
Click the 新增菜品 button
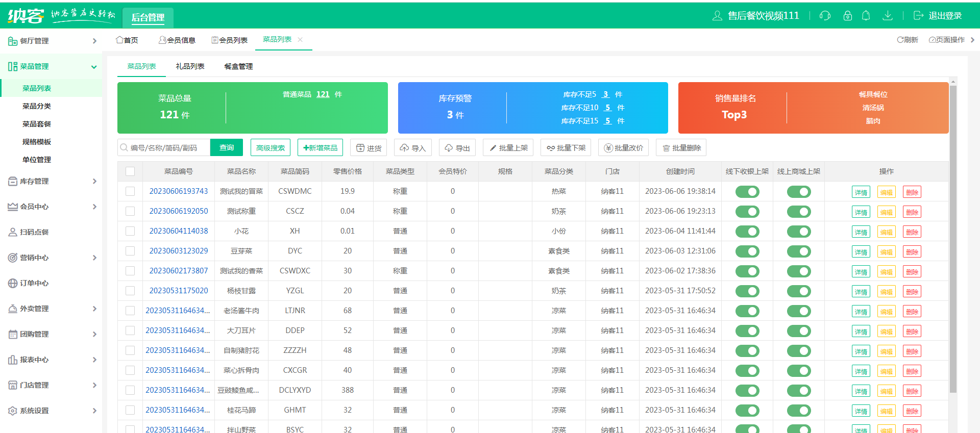[320, 148]
